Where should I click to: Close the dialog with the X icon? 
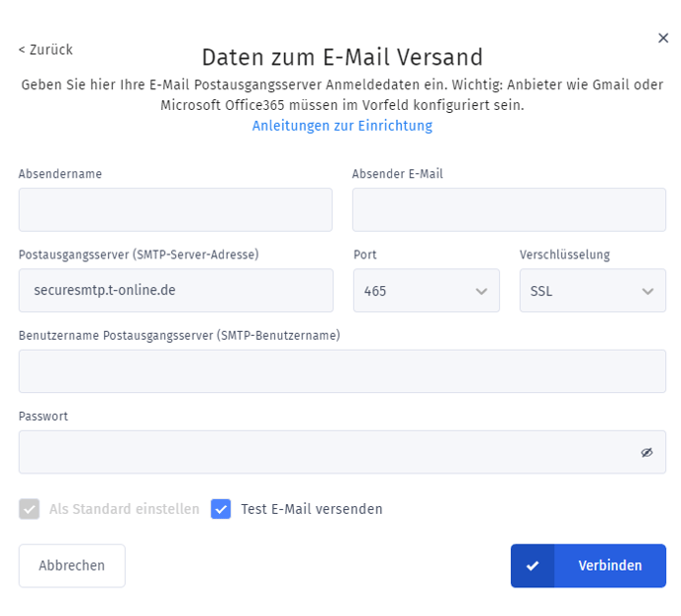coord(663,39)
